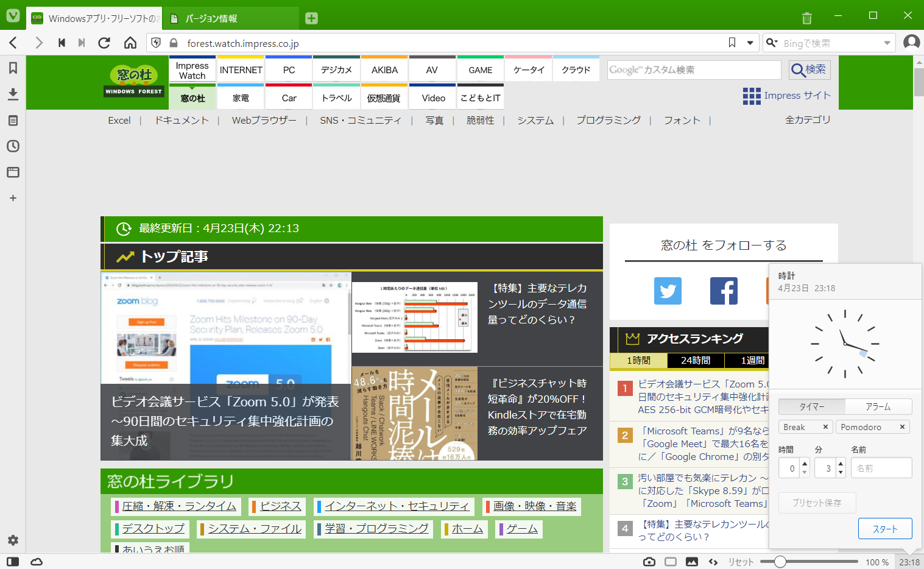Remove the Pomodoro timer preset

coord(902,427)
